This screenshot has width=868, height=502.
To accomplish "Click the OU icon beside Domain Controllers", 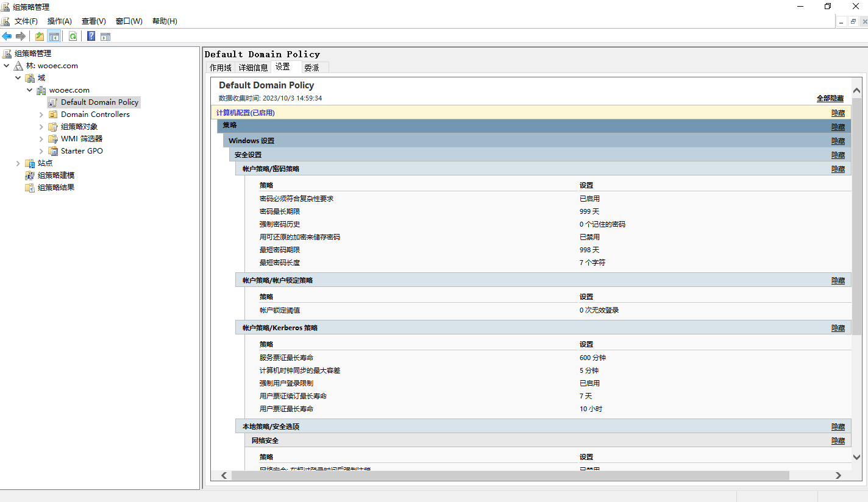I will click(53, 114).
